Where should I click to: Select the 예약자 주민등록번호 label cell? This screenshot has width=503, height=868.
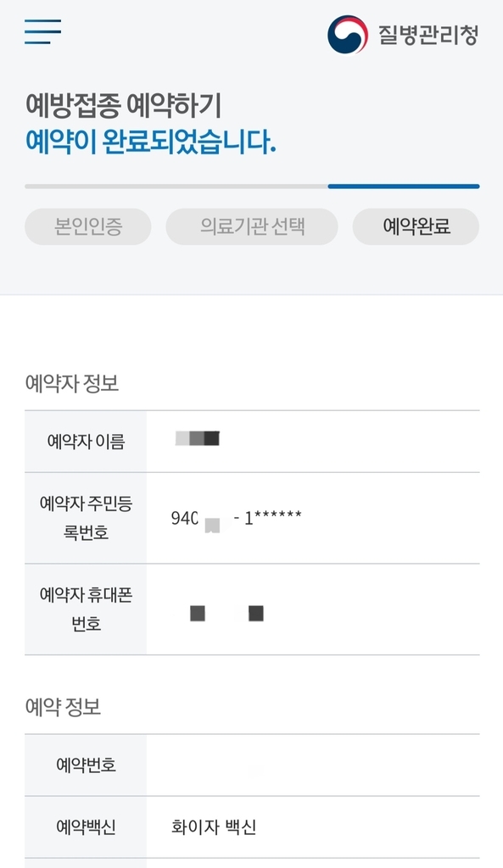click(86, 518)
